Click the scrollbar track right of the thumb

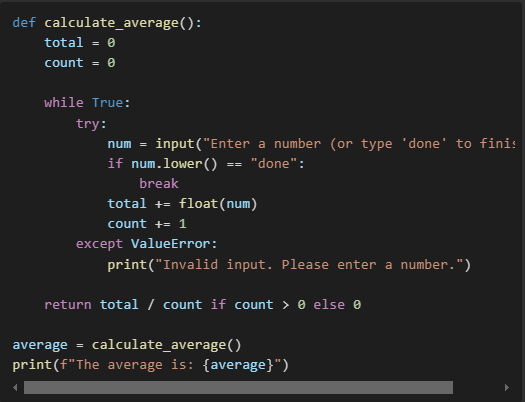pyautogui.click(x=477, y=388)
